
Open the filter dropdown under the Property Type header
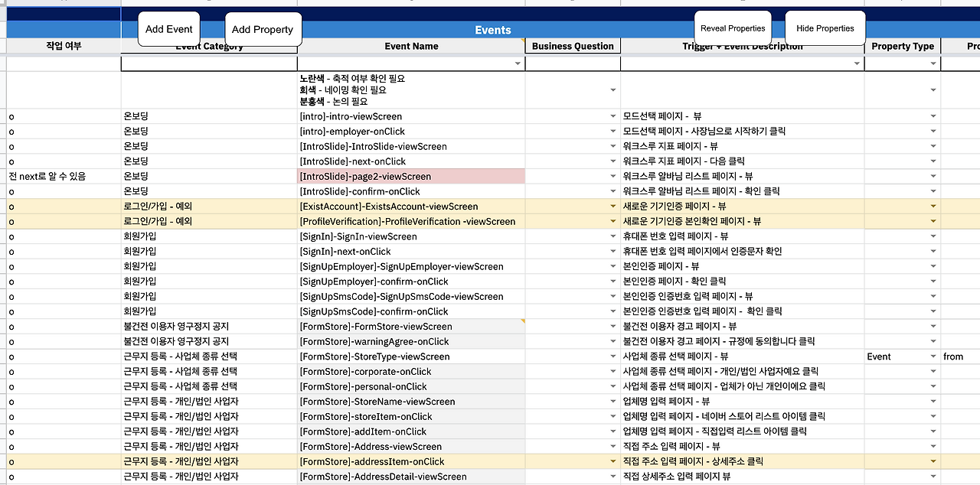(x=933, y=64)
